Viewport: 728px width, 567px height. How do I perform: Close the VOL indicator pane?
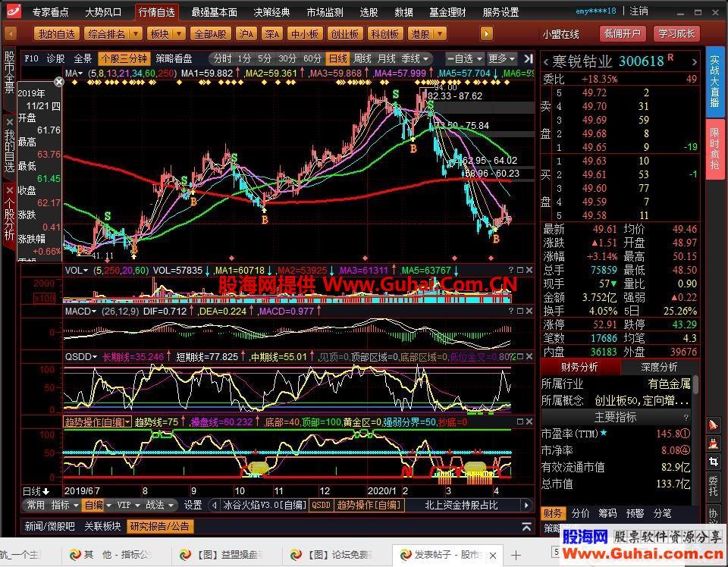point(528,270)
